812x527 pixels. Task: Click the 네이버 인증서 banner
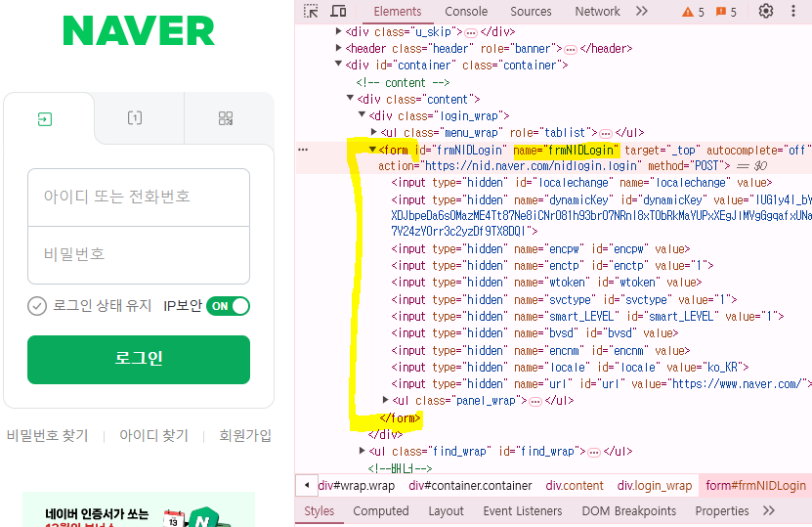[139, 509]
